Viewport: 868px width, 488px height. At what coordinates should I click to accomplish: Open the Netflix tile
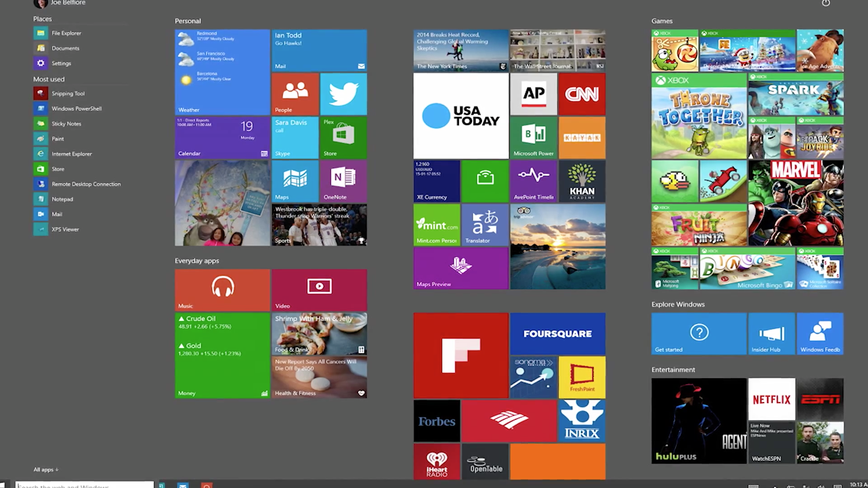tap(771, 399)
